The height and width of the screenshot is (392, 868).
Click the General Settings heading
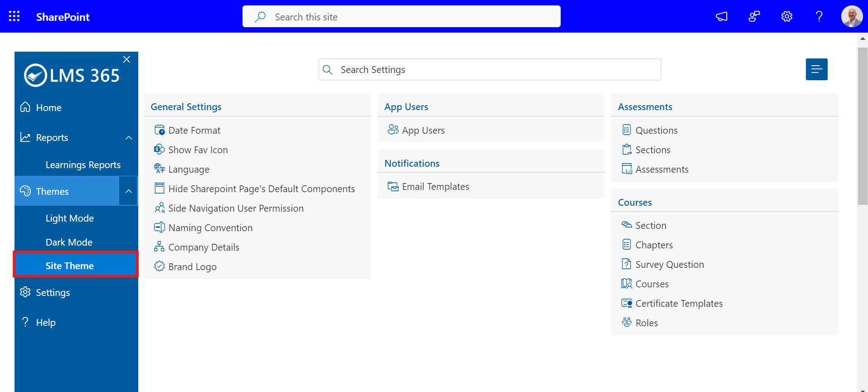(186, 107)
